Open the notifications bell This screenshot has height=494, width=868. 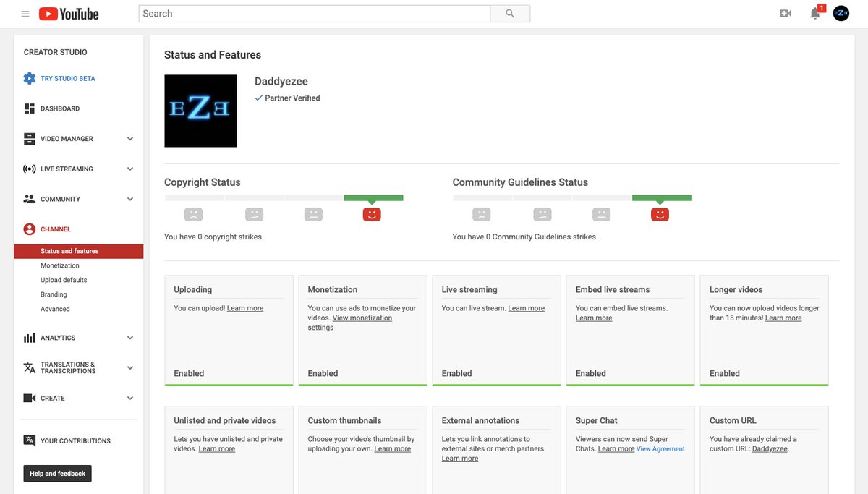(815, 14)
